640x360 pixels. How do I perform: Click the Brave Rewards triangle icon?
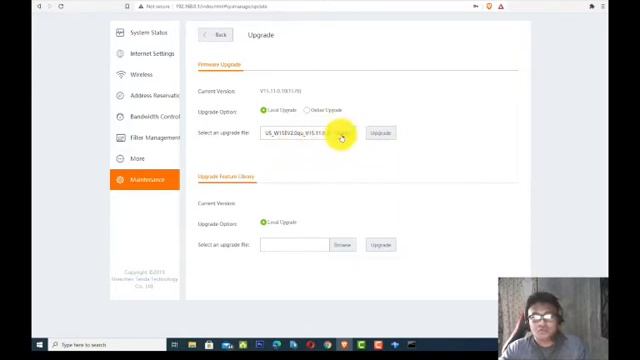[x=501, y=7]
